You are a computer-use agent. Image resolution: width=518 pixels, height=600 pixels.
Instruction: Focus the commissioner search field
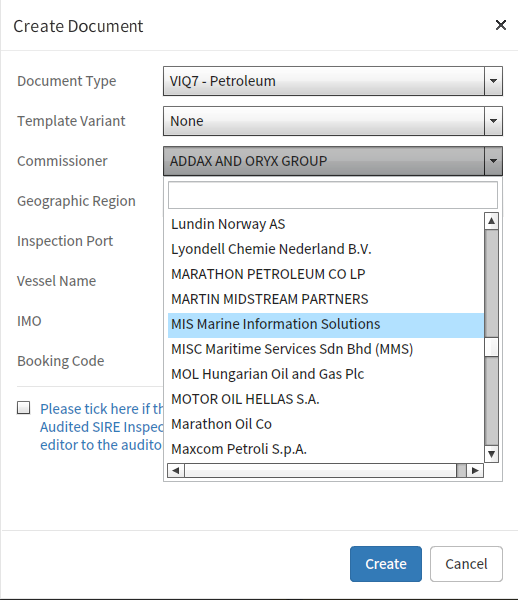(x=333, y=195)
